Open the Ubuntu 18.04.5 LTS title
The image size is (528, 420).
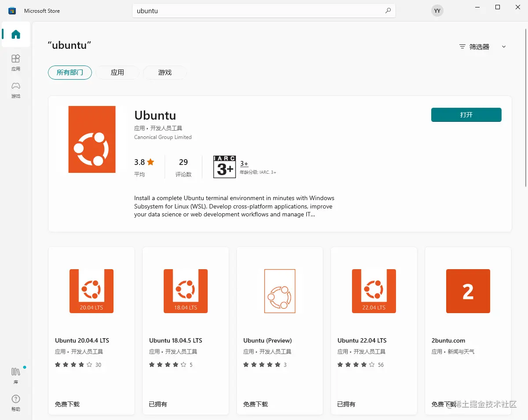(176, 340)
